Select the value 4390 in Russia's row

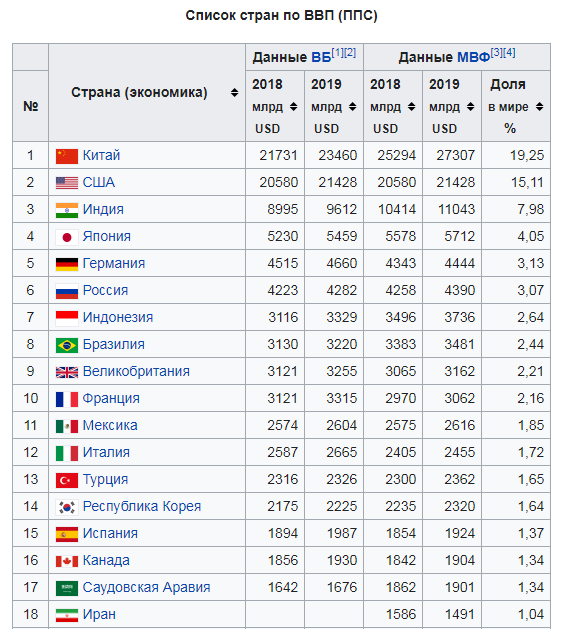pyautogui.click(x=459, y=290)
